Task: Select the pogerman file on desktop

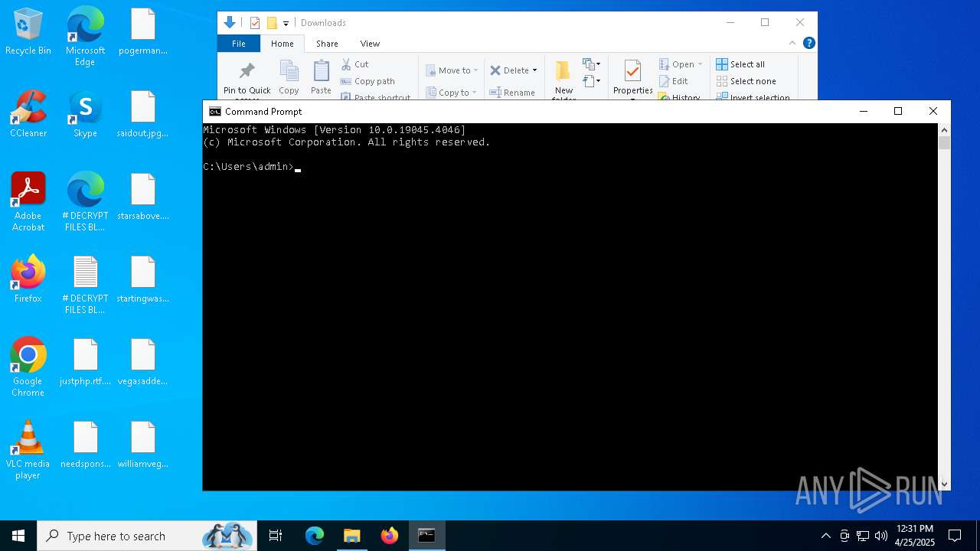Action: 143,32
